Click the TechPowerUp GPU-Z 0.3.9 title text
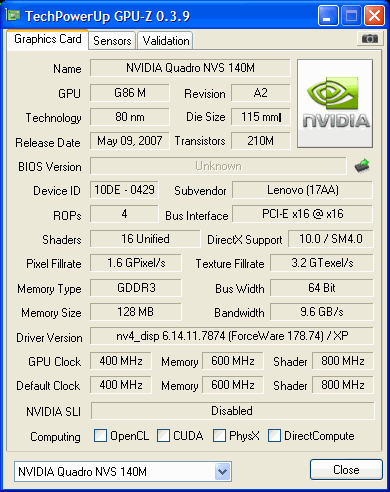 tap(107, 16)
